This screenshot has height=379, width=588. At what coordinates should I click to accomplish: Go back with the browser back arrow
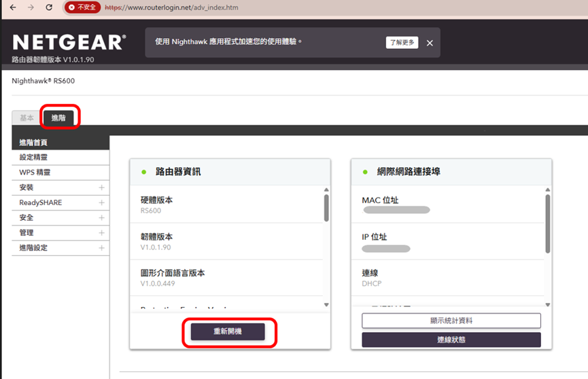coord(13,7)
